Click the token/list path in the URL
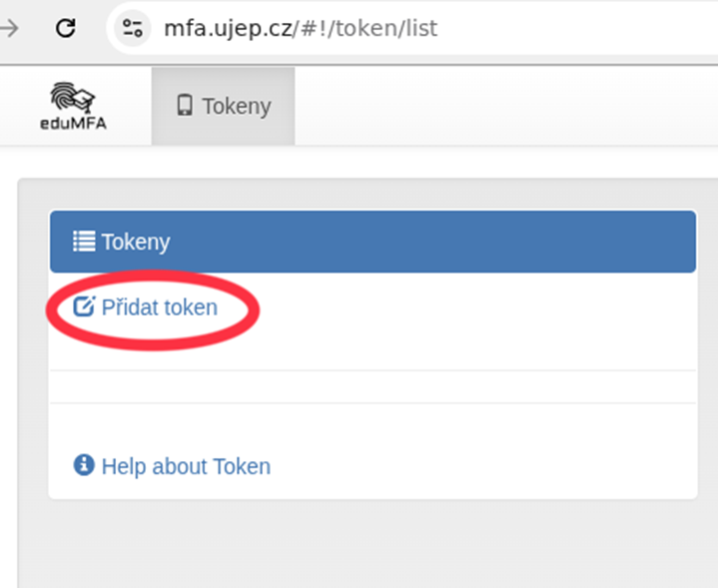 (x=386, y=27)
